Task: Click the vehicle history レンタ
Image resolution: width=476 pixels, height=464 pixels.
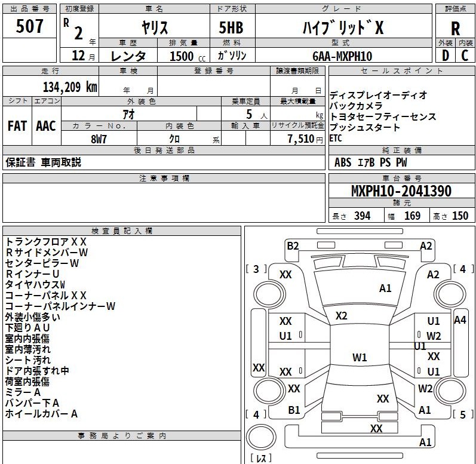Action: [x=128, y=56]
